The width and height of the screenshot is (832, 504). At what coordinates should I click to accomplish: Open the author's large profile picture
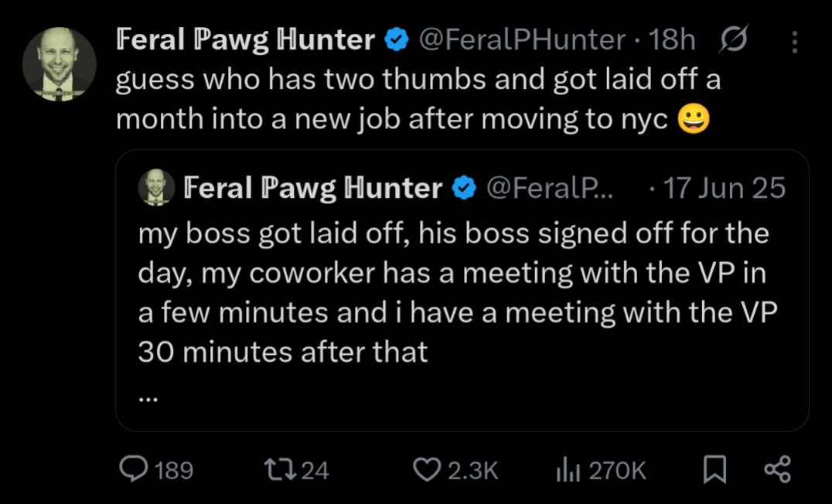pos(59,64)
